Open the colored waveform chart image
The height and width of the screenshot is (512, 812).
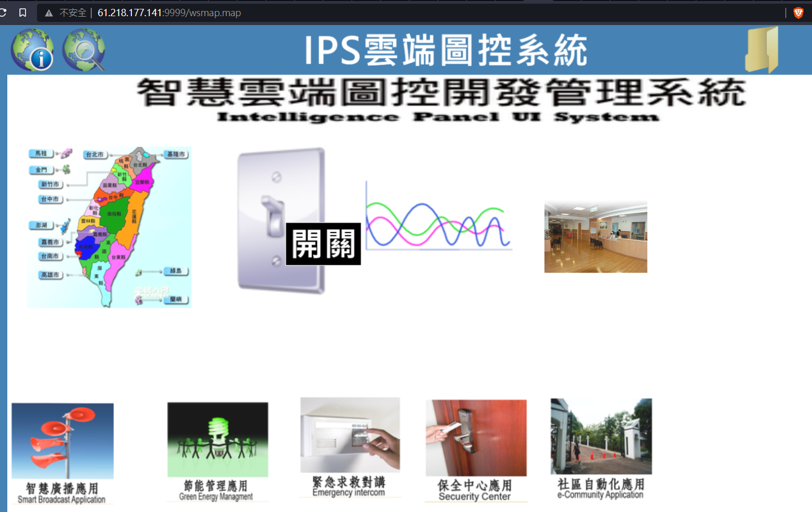pyautogui.click(x=439, y=216)
